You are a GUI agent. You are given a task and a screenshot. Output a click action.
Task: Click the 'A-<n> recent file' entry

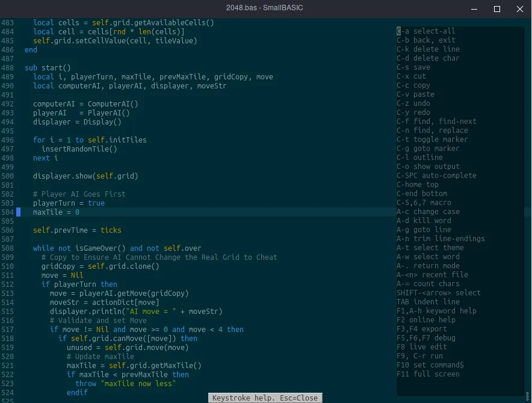432,275
